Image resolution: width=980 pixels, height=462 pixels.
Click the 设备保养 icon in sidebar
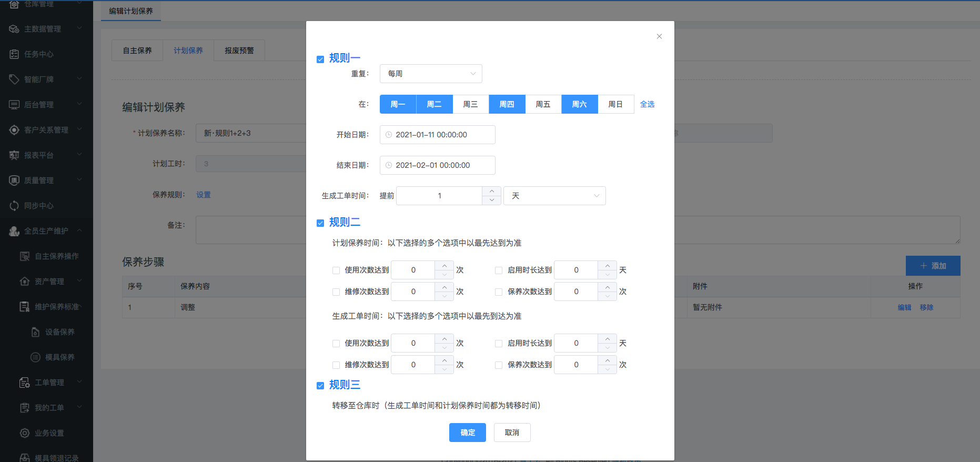tap(35, 332)
